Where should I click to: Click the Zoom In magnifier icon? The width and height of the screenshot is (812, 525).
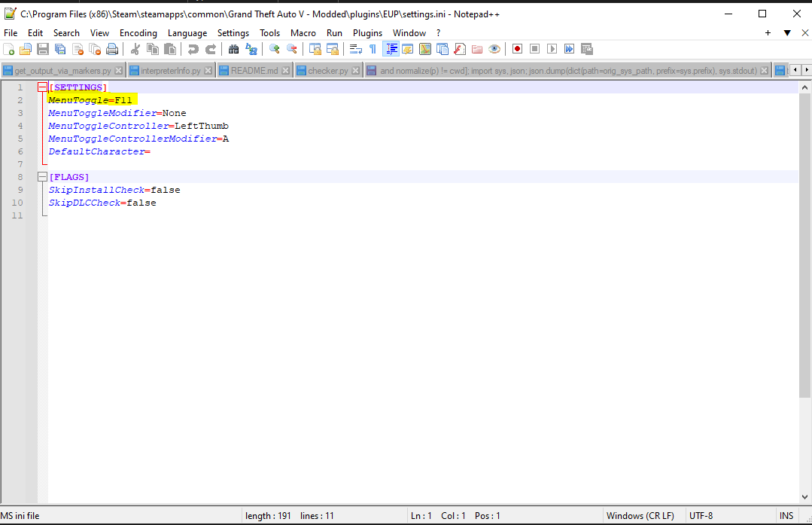(x=275, y=49)
